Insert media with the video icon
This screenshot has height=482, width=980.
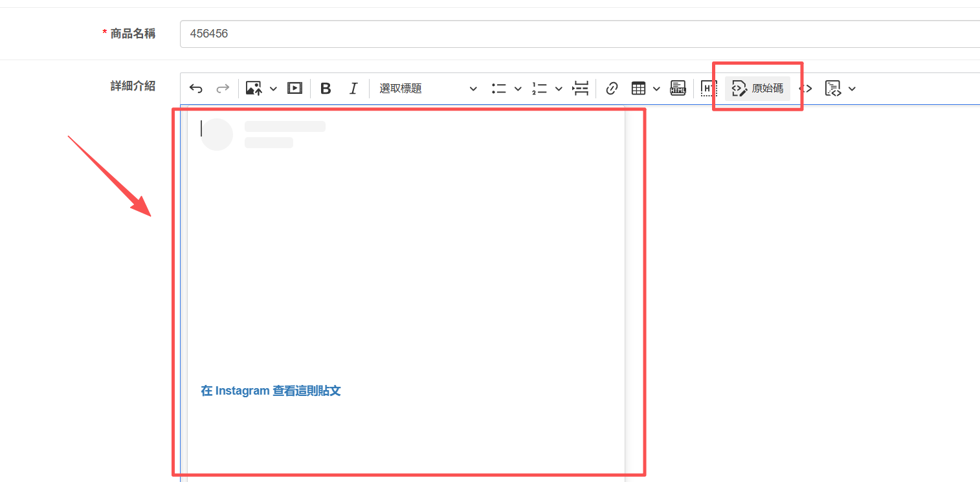point(295,89)
